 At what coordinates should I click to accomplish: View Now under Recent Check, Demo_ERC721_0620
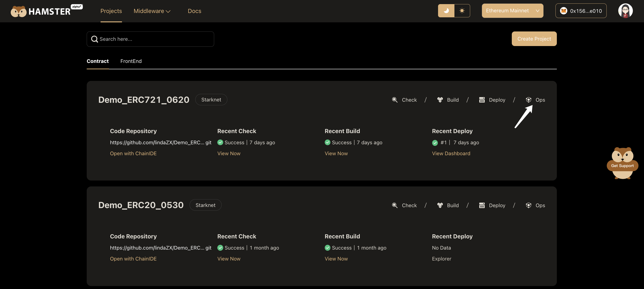229,154
